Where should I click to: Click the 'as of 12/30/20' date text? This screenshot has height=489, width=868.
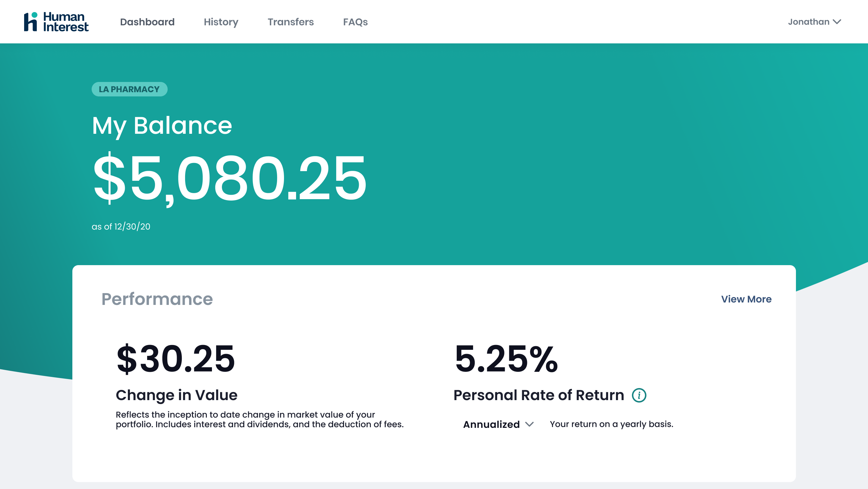coord(121,226)
